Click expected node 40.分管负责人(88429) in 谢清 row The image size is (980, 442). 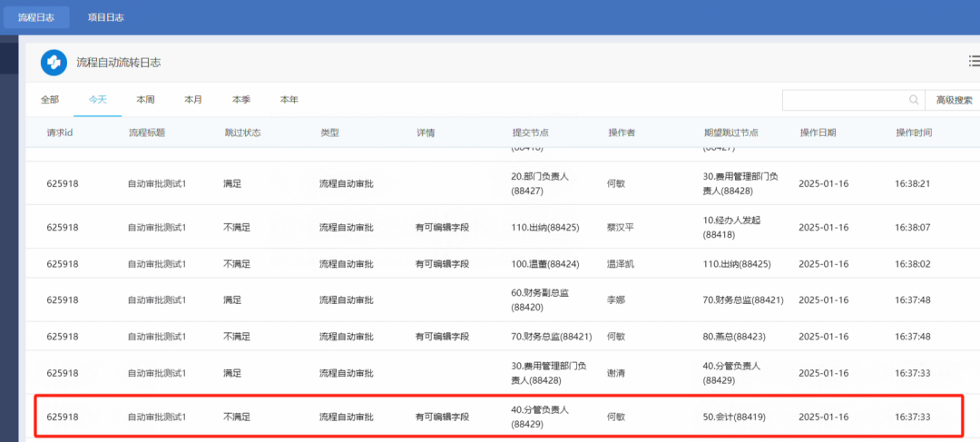(x=732, y=373)
